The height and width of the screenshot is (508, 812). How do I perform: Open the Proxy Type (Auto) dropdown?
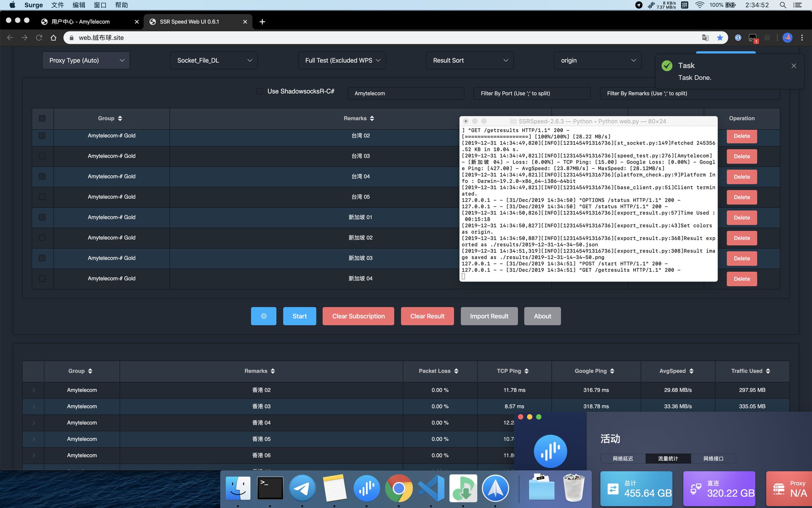86,60
